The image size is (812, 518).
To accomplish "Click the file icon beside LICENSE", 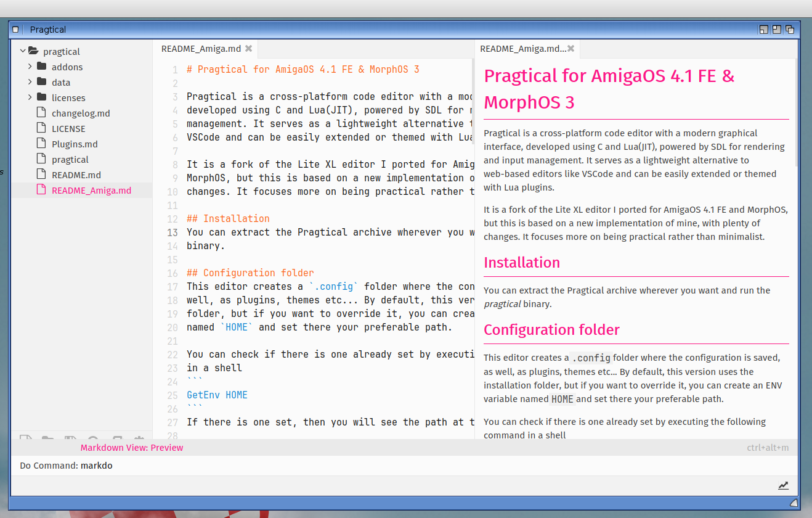I will [41, 128].
